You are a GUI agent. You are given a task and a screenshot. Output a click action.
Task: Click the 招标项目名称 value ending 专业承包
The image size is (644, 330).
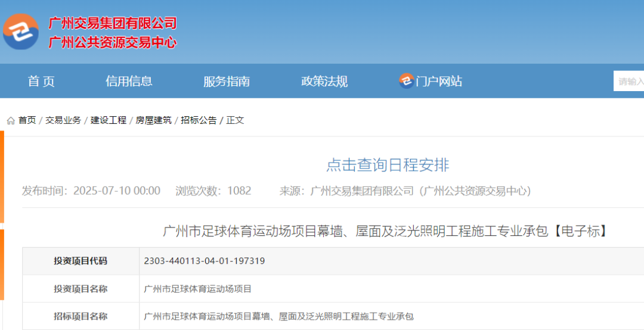pos(279,316)
